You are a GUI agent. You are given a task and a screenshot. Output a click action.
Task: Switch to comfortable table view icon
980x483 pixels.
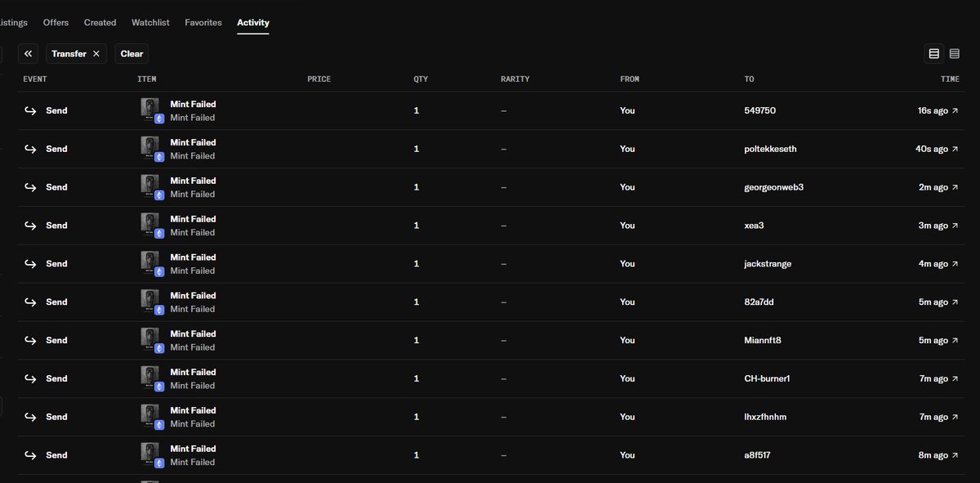point(934,54)
